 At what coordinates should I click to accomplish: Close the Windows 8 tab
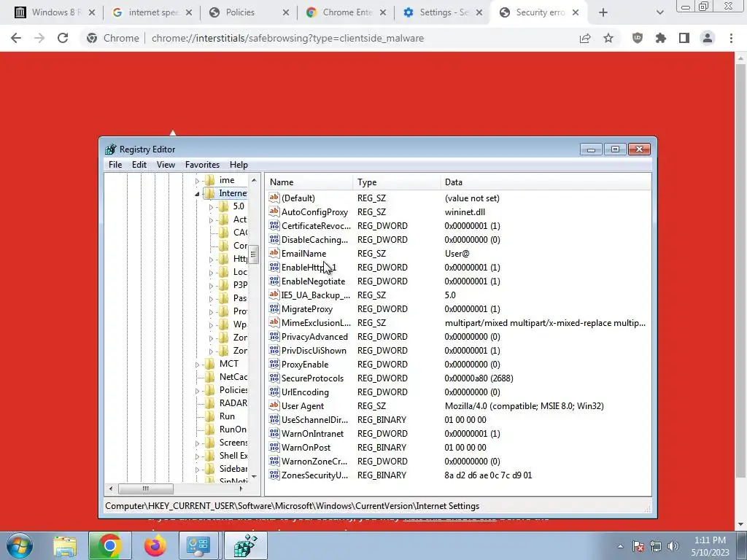click(92, 12)
